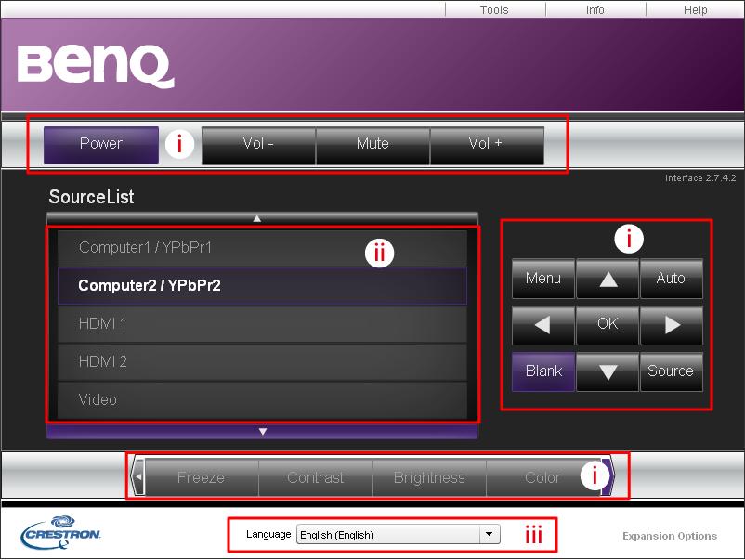Image resolution: width=745 pixels, height=560 pixels.
Task: Open the Help menu
Action: tap(695, 9)
